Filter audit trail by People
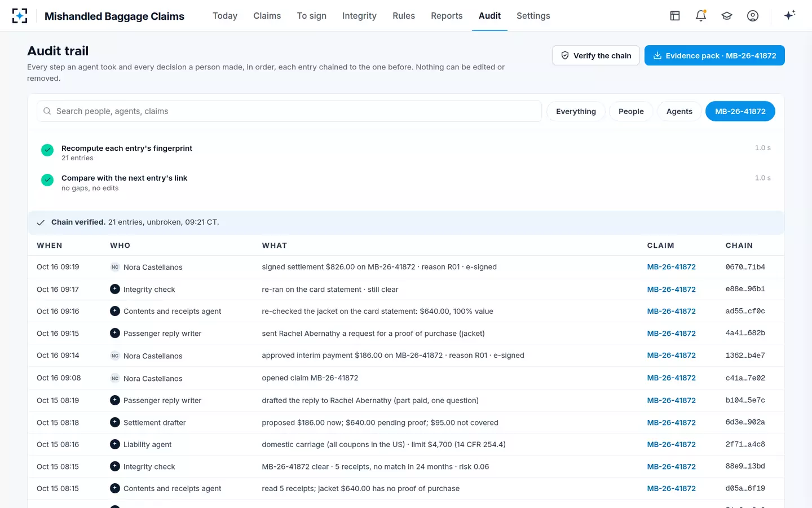 click(x=631, y=111)
